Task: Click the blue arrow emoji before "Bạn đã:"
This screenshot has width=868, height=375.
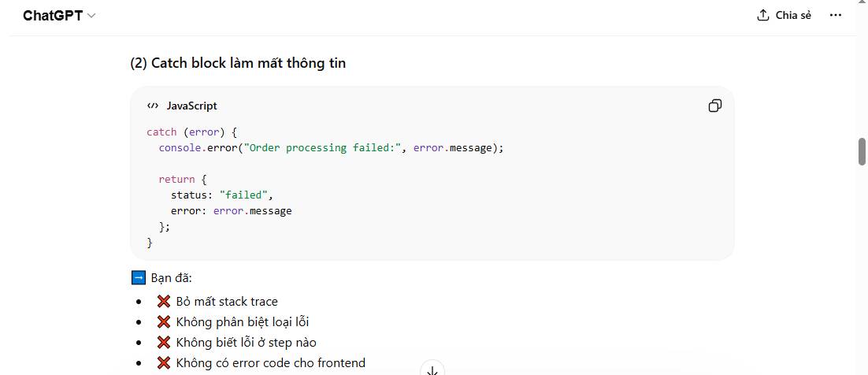Action: [138, 278]
